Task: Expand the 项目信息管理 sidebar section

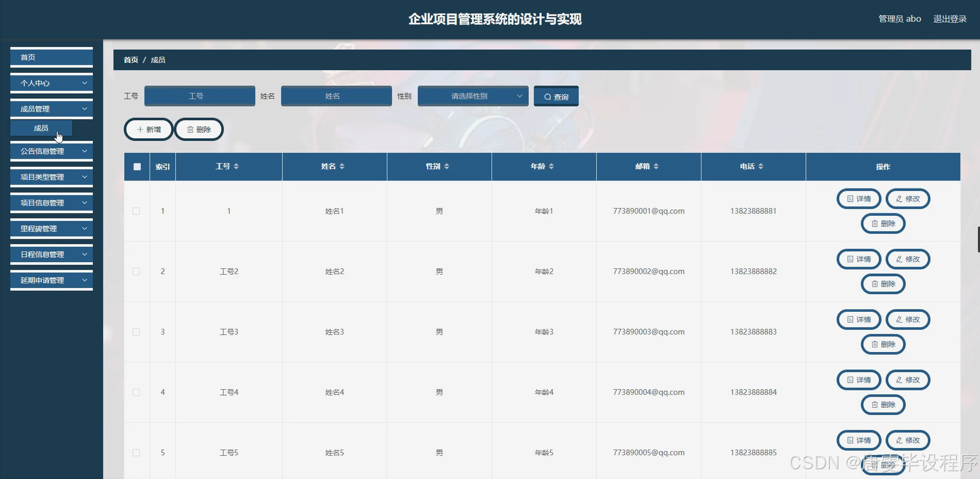Action: pos(51,202)
